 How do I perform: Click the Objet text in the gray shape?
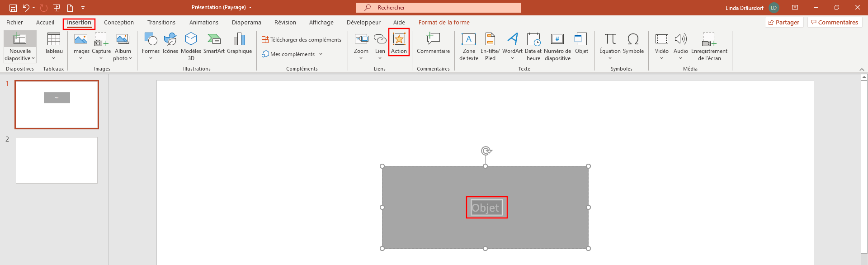(x=485, y=208)
